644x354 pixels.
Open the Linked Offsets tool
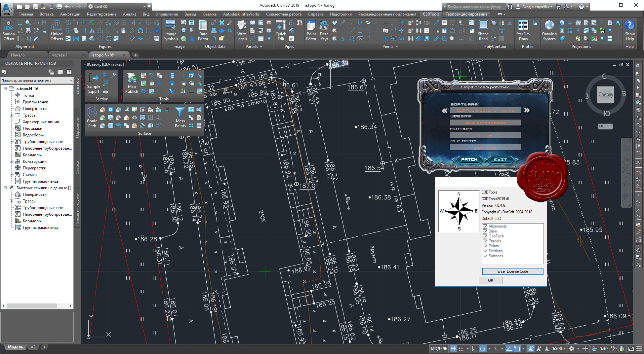coord(57,30)
